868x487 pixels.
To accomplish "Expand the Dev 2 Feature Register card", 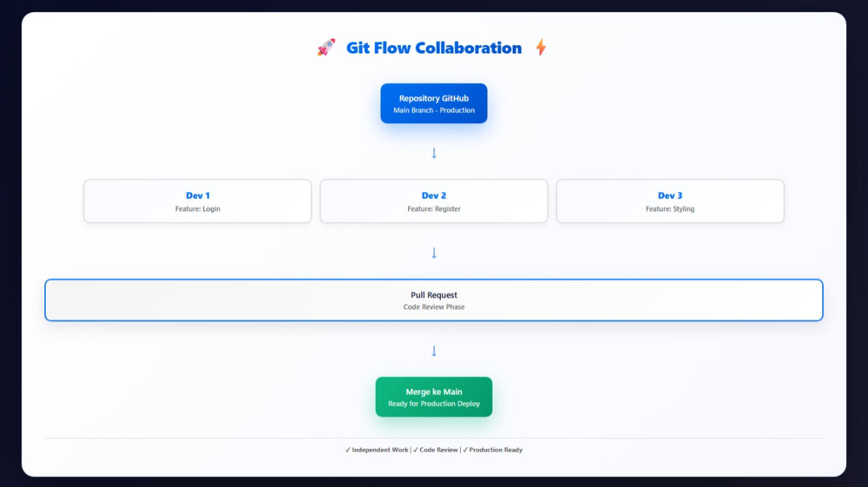I will click(433, 201).
